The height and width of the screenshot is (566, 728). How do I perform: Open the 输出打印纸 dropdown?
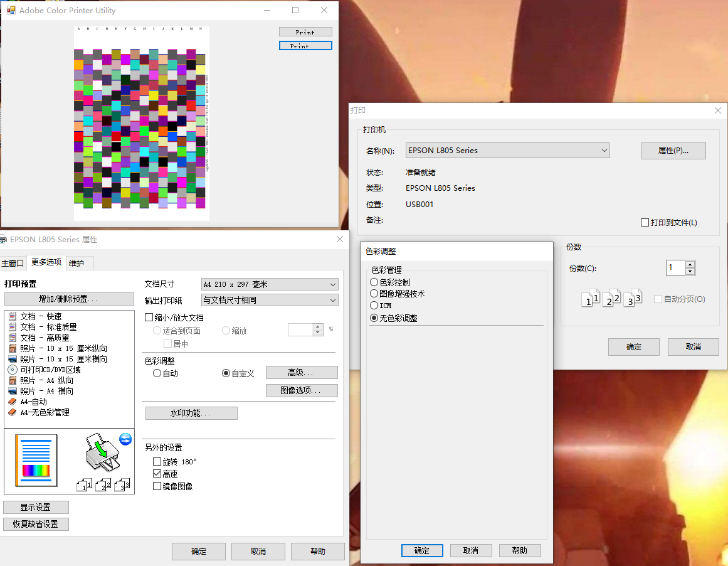click(269, 299)
